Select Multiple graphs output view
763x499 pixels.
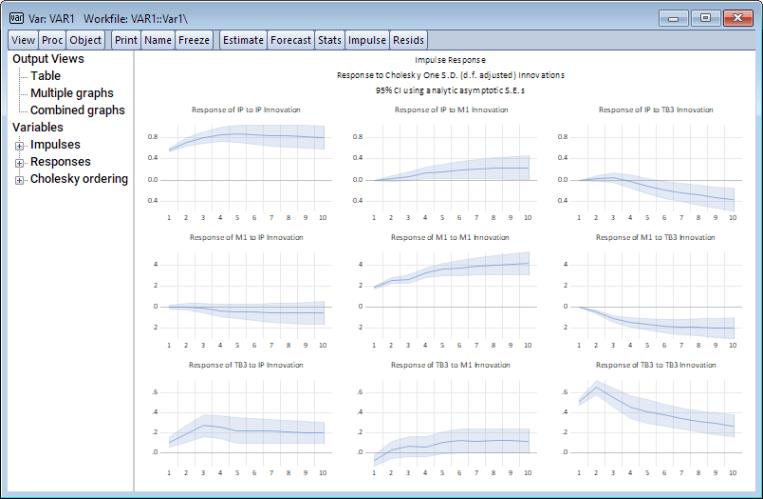click(73, 93)
